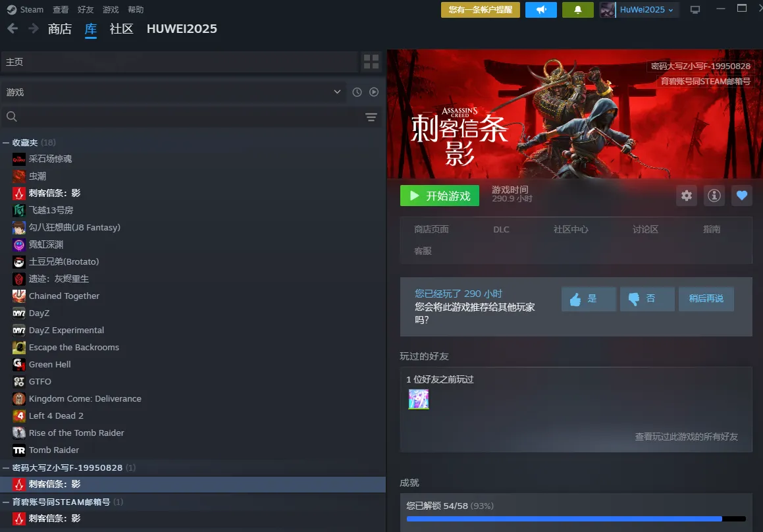Image resolution: width=763 pixels, height=532 pixels.
Task: Collapse the 收藏夹 category
Action: [6, 143]
